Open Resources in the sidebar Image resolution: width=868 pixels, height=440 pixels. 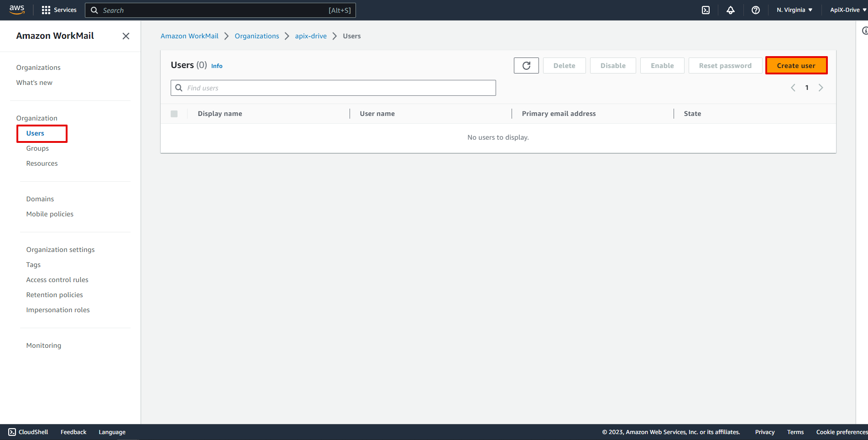(x=42, y=163)
